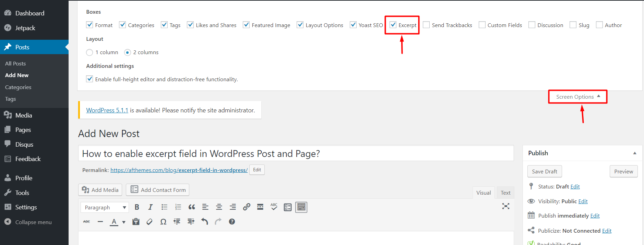Toggle bold formatting in editor toolbar
The height and width of the screenshot is (245, 644).
(x=137, y=207)
